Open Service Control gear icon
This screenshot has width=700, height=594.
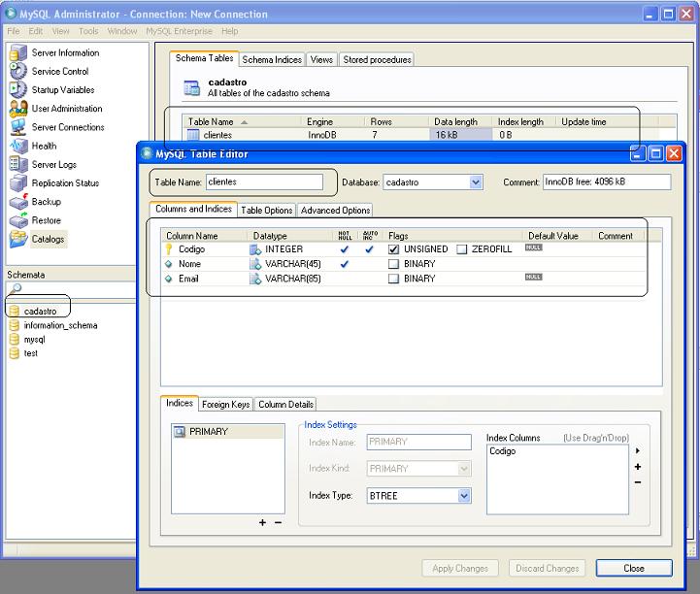pos(18,72)
